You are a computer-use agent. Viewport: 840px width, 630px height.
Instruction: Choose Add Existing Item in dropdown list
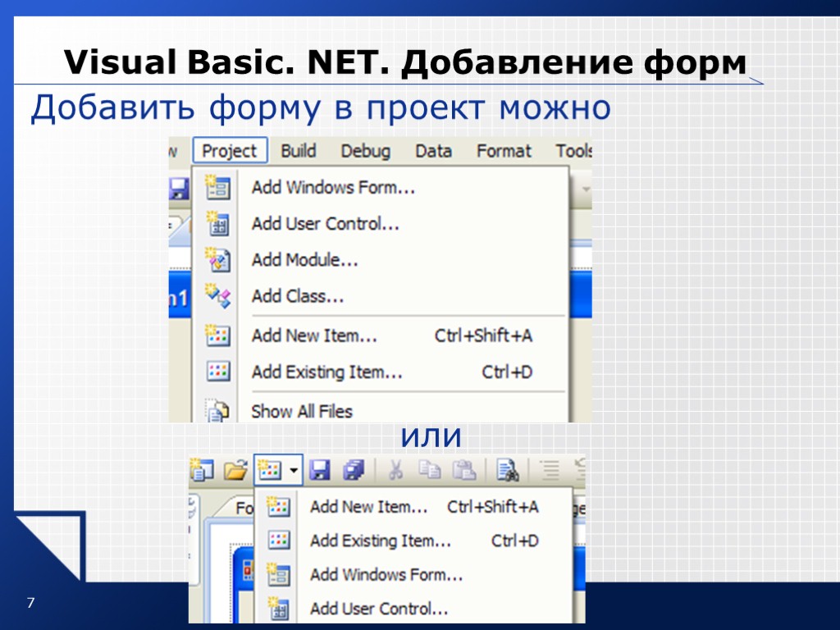pyautogui.click(x=413, y=541)
